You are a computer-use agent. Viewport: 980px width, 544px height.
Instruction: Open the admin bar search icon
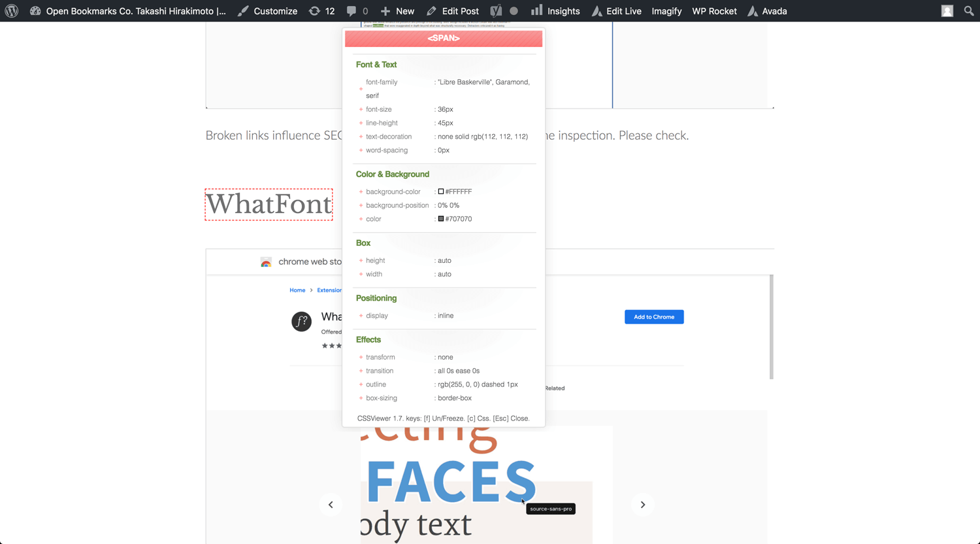pos(969,11)
